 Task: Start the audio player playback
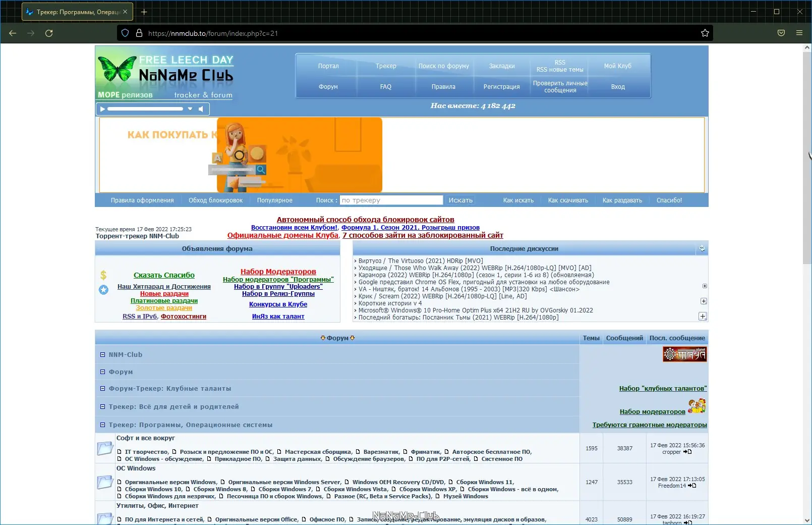click(x=102, y=109)
